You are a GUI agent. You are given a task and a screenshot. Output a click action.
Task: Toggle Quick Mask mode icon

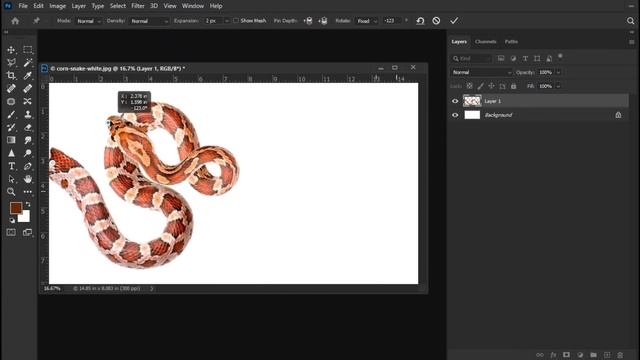(x=11, y=232)
